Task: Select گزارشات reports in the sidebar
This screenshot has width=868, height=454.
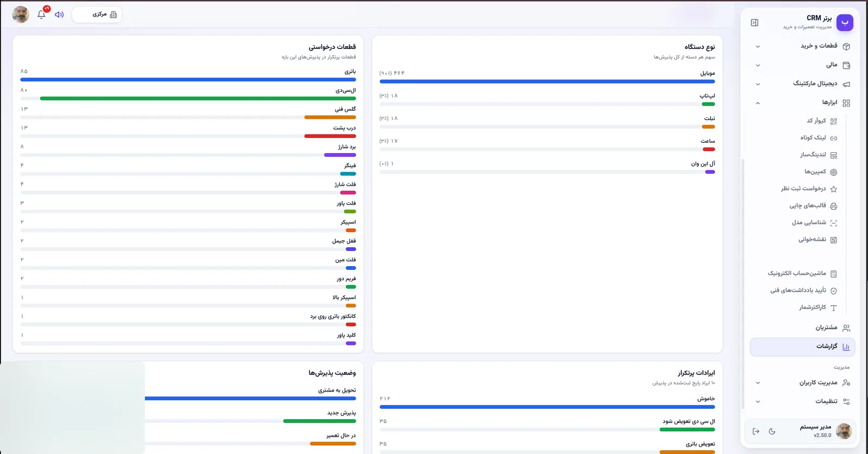Action: tap(803, 346)
